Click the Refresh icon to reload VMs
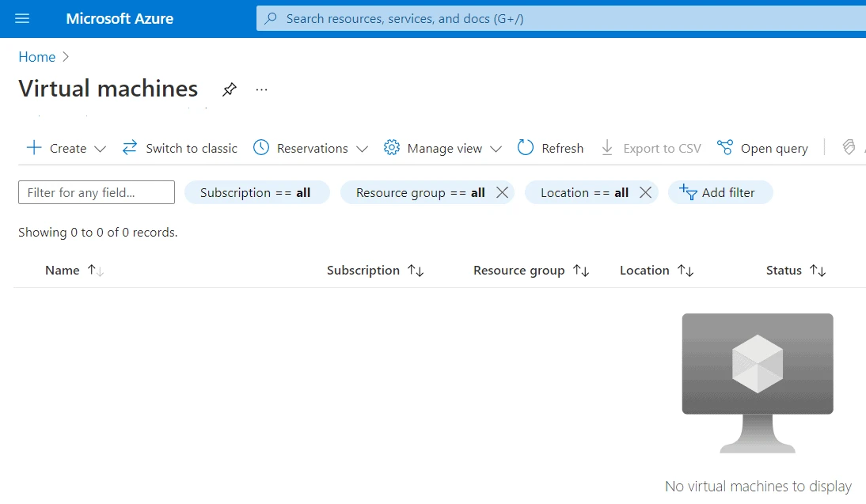The height and width of the screenshot is (504, 866). pyautogui.click(x=524, y=148)
